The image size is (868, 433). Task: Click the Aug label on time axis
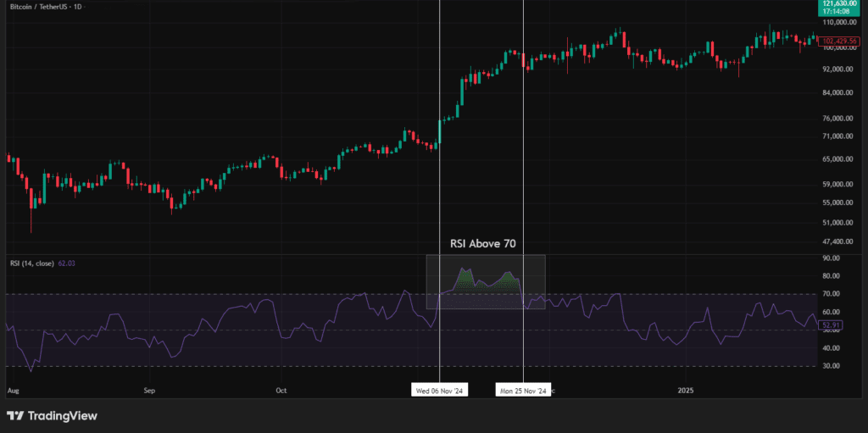point(13,391)
